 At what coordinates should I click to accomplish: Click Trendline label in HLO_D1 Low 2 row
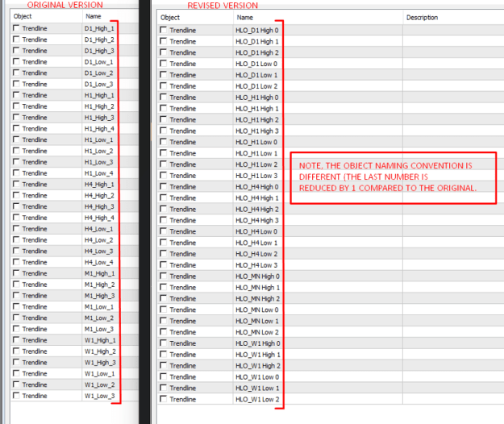click(x=182, y=86)
